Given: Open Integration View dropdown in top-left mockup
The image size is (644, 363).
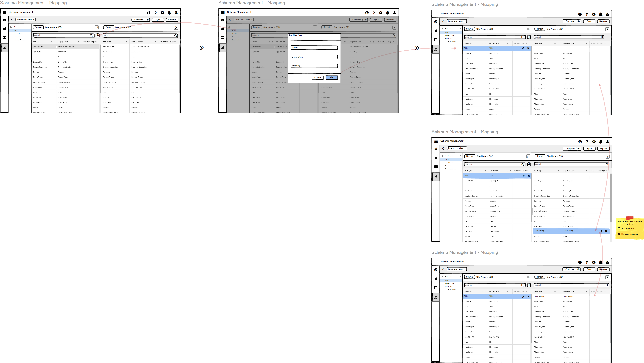Looking at the screenshot, I should [x=26, y=19].
